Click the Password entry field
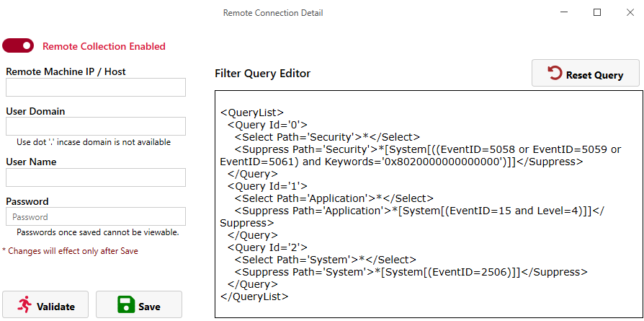This screenshot has height=321, width=644. tap(96, 216)
